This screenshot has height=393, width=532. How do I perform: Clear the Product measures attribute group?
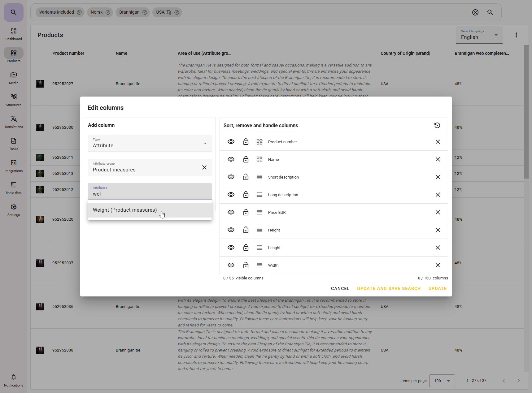tap(204, 167)
